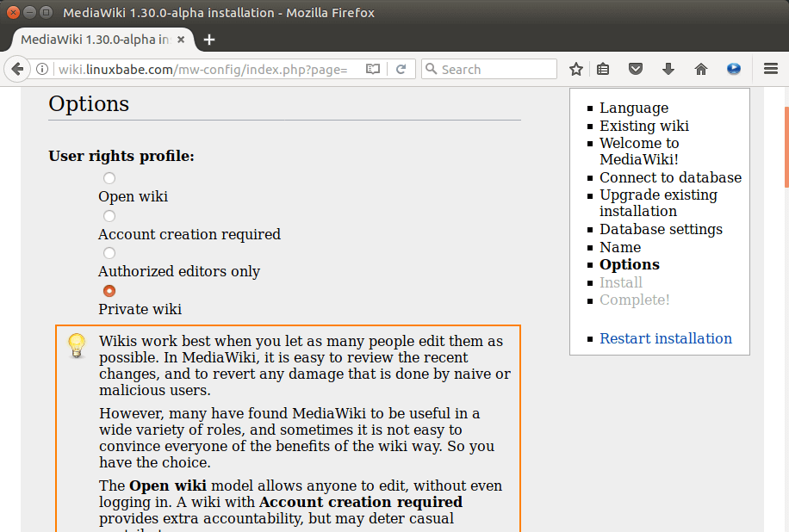The height and width of the screenshot is (532, 789).
Task: Select the Open wiki radio button
Action: point(109,178)
